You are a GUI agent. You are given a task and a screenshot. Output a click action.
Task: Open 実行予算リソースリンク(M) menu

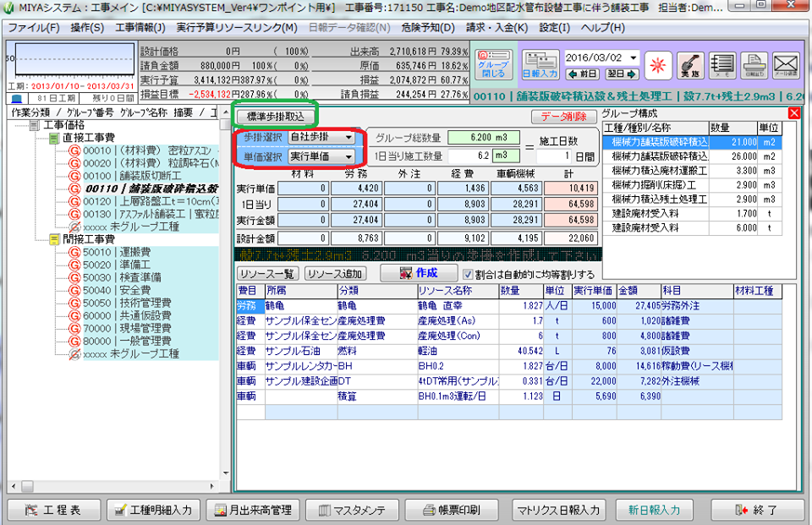[237, 28]
